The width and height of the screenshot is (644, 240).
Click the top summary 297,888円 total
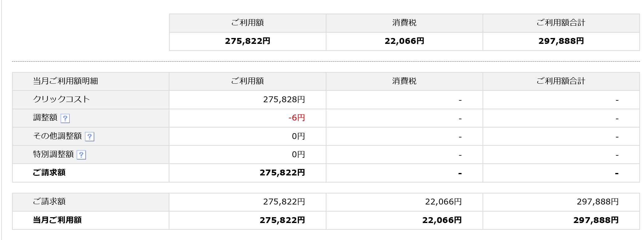[561, 41]
